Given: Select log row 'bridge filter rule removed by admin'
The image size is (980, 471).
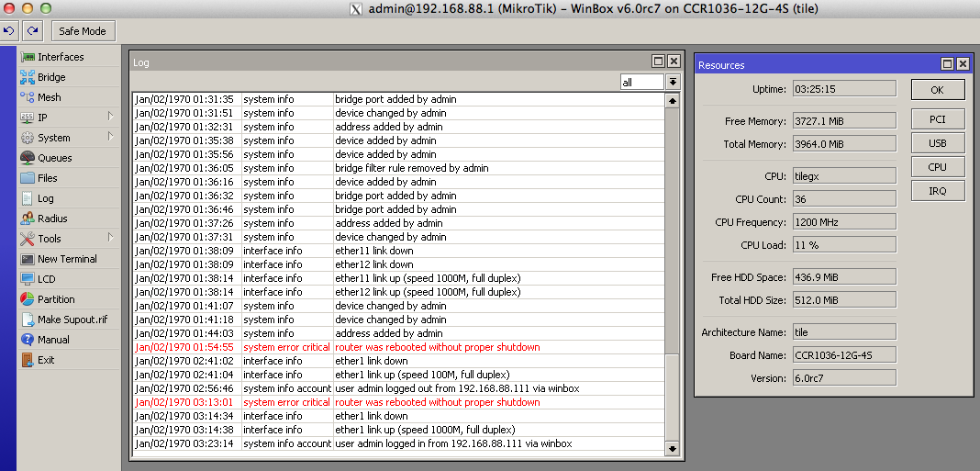Looking at the screenshot, I should [x=399, y=168].
